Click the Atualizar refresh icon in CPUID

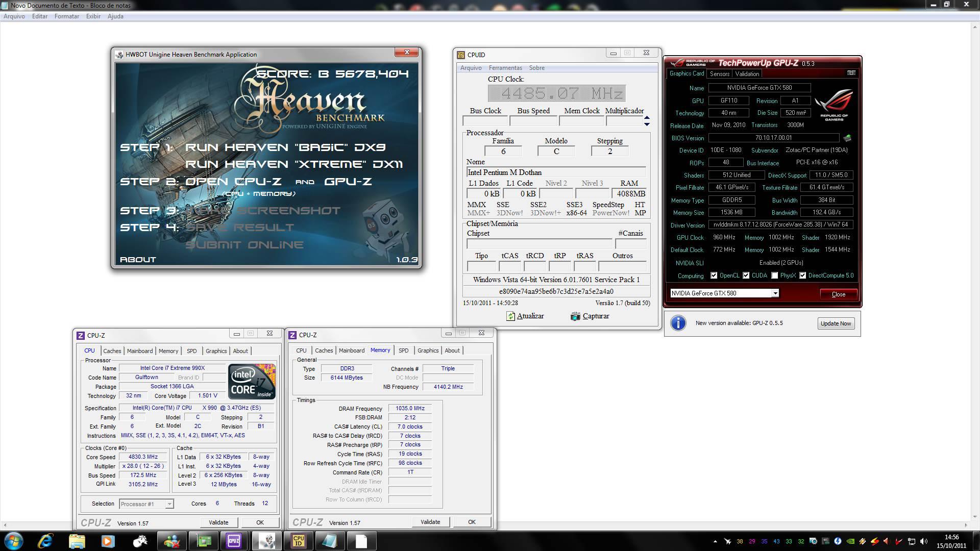511,316
